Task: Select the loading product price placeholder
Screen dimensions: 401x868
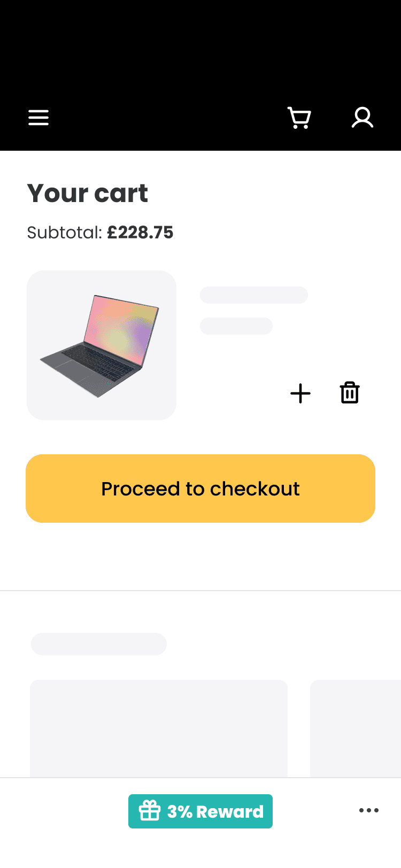Action: (x=236, y=326)
